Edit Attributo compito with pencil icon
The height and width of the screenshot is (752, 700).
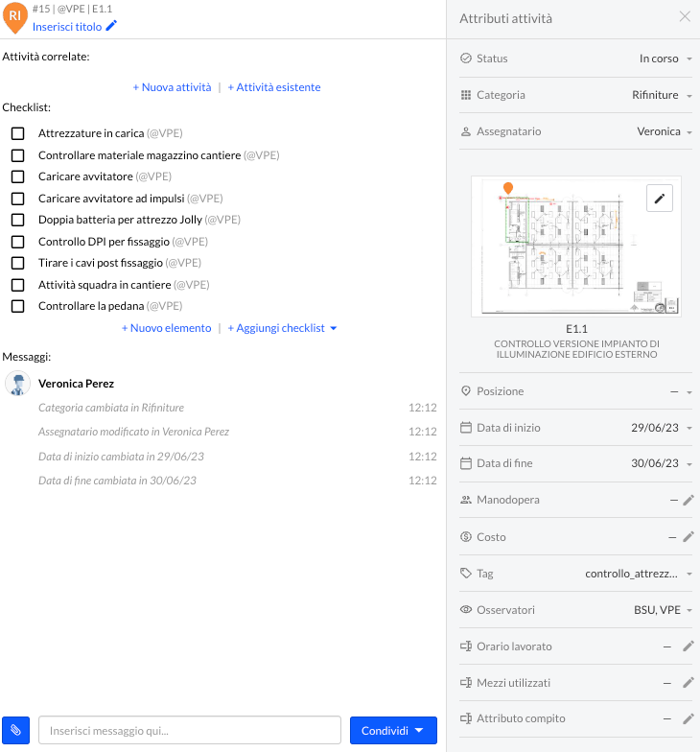688,718
